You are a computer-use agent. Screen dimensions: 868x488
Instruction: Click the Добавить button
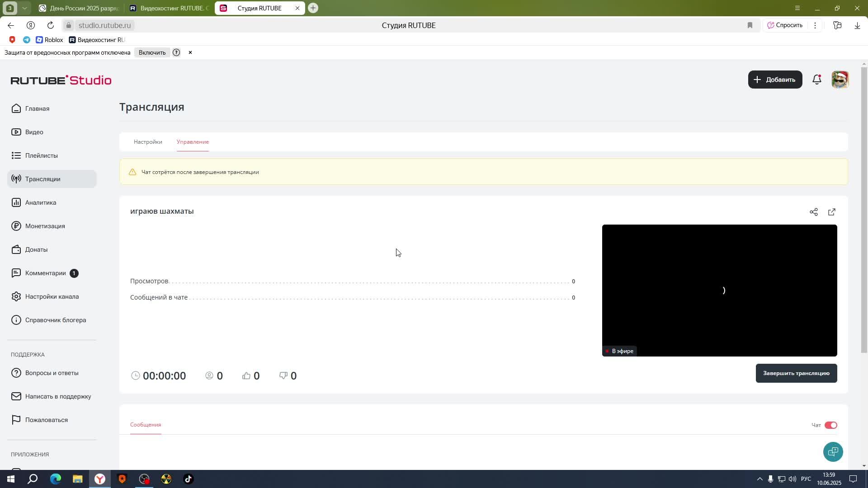click(x=775, y=80)
